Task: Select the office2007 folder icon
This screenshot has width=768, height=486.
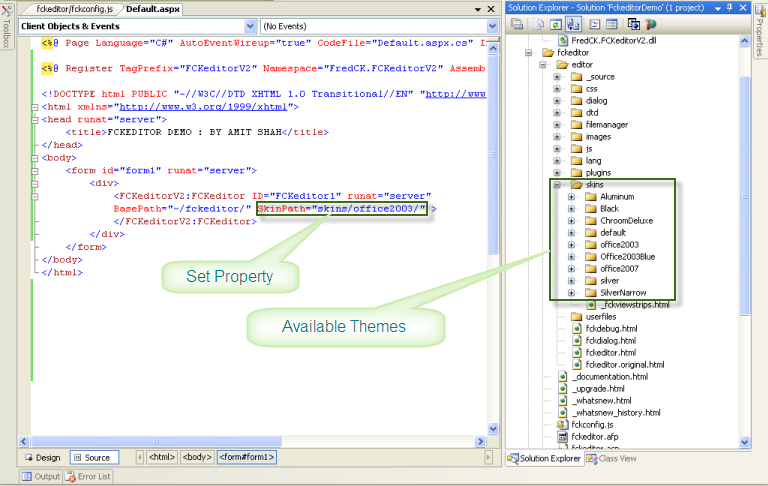Action: (x=591, y=268)
